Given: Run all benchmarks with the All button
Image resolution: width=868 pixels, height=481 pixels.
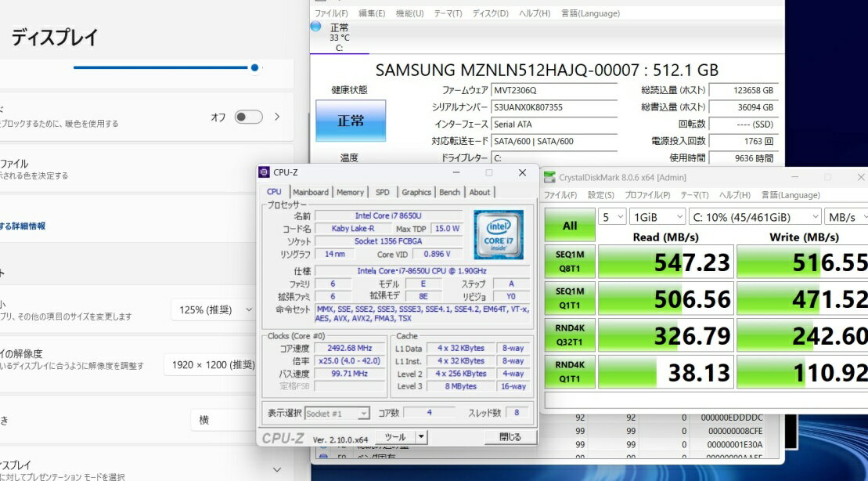Looking at the screenshot, I should tap(570, 226).
